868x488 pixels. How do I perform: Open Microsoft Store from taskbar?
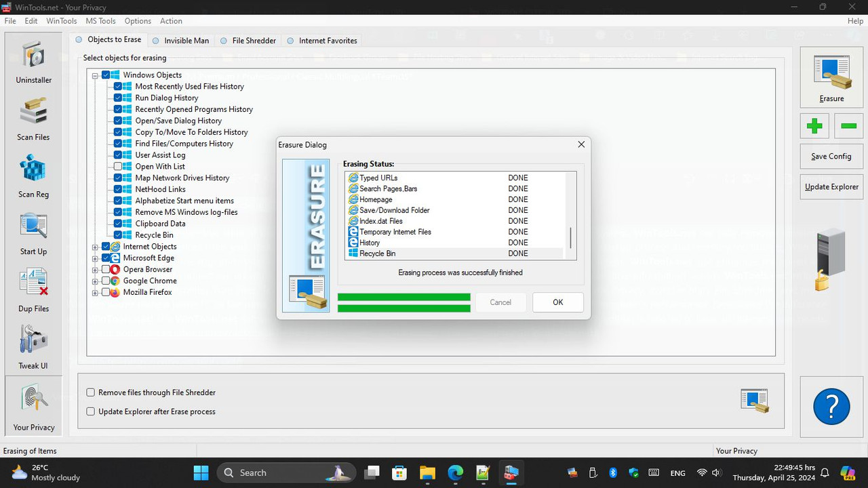399,472
